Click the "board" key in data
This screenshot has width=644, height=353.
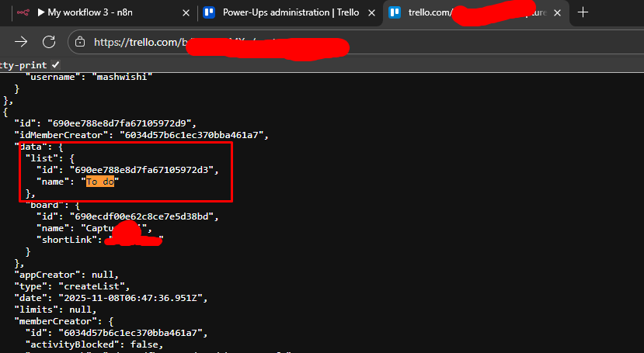coord(44,205)
